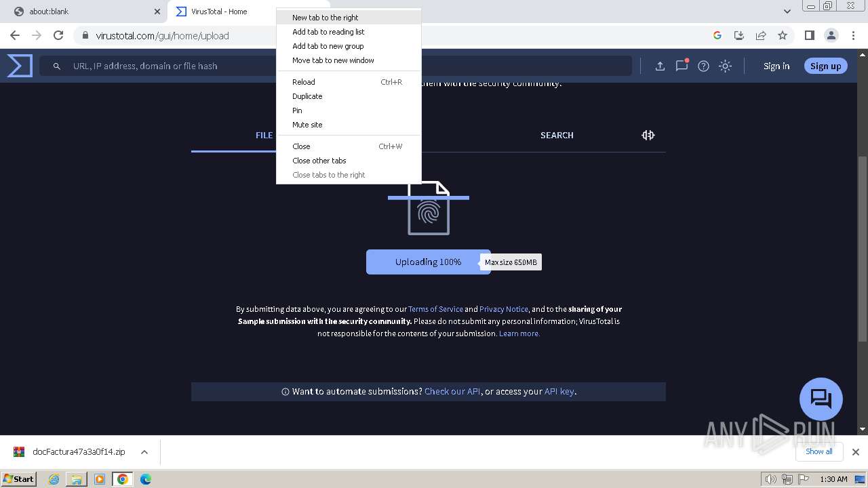Expand the docFactura47a3a0f14.zip download options
Image resolution: width=868 pixels, height=488 pixels.
coord(144,452)
